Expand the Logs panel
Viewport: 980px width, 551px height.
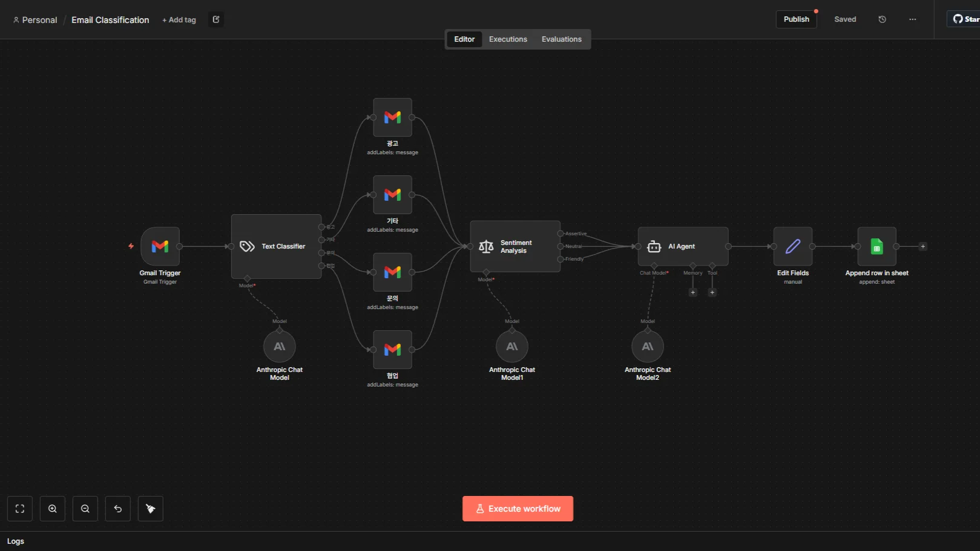16,541
